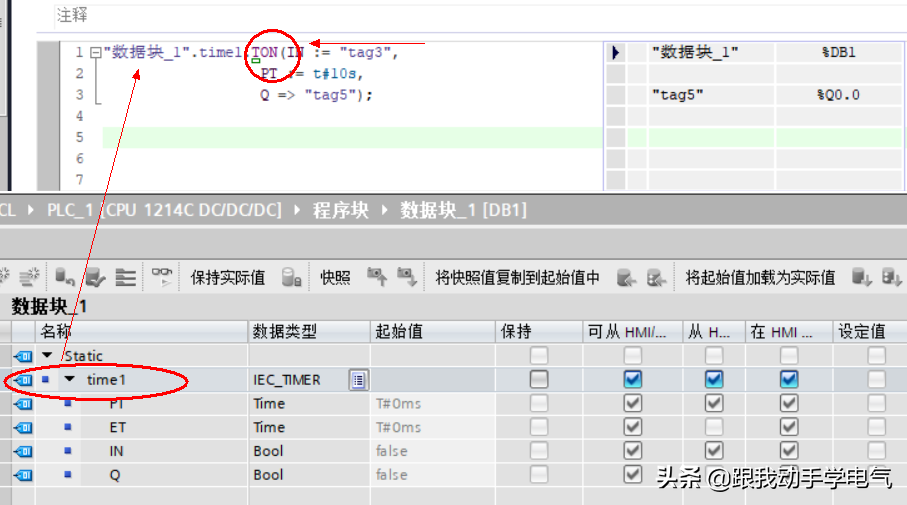Click the first icon right after 快照 label
Viewport: 907px width, 505px height.
pyautogui.click(x=377, y=277)
